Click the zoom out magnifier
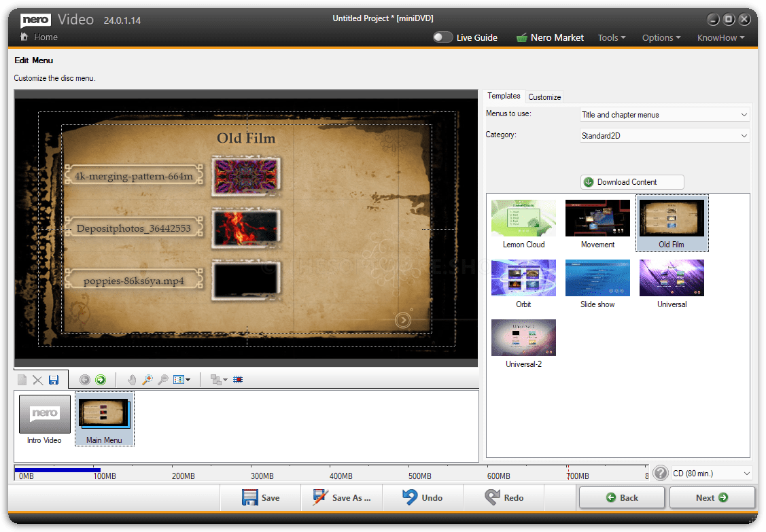The image size is (766, 532). 163,380
